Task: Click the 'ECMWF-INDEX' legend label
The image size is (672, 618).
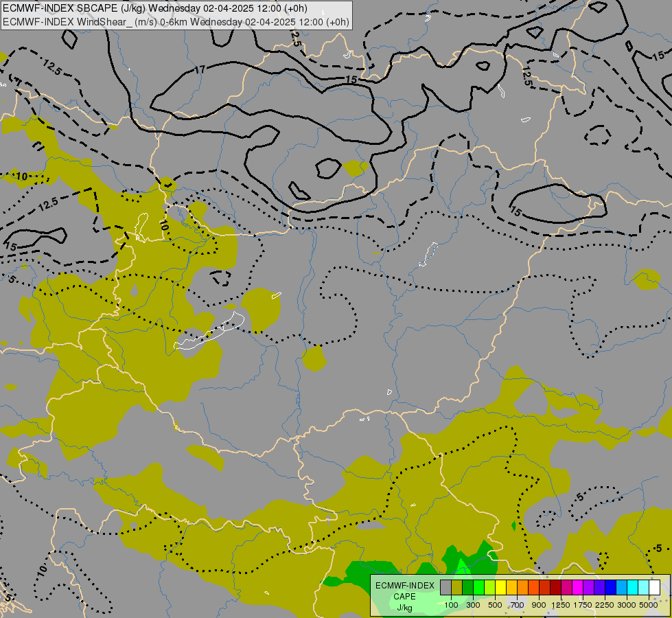Action: 405,586
